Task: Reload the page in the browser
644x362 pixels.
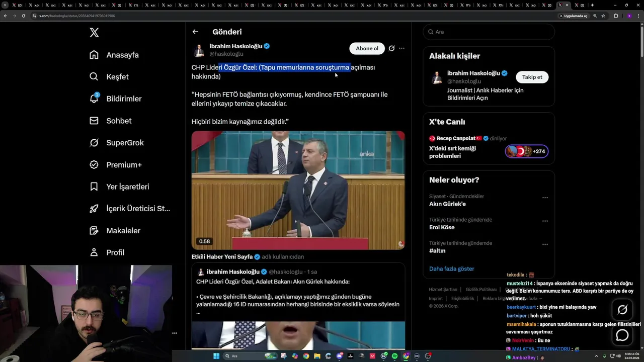Action: click(x=23, y=16)
